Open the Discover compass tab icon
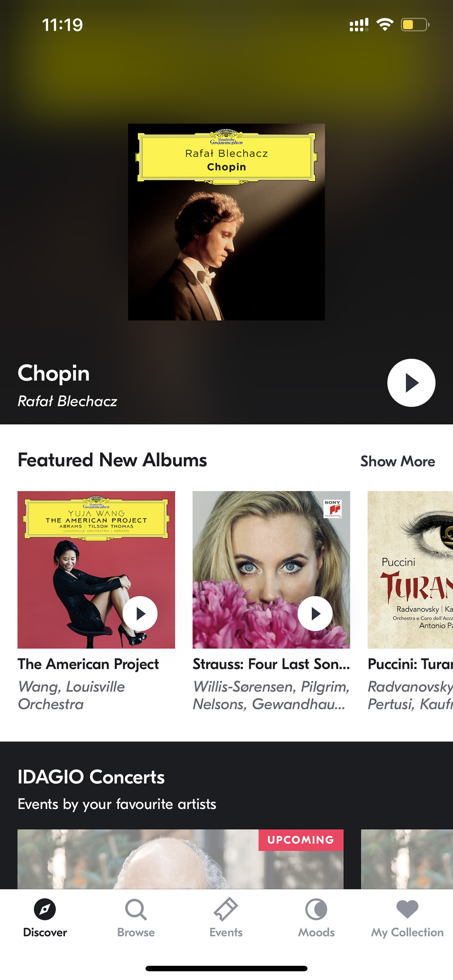453x980 pixels. point(45,910)
